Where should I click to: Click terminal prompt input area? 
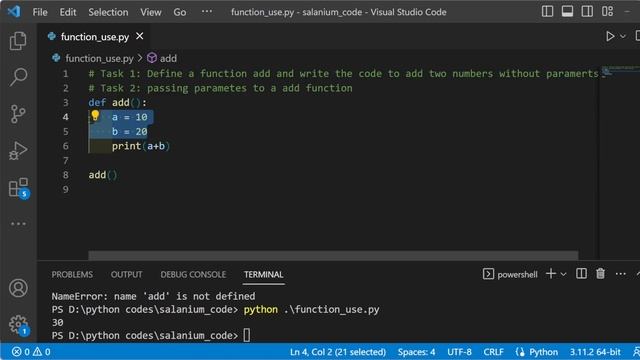(x=247, y=335)
